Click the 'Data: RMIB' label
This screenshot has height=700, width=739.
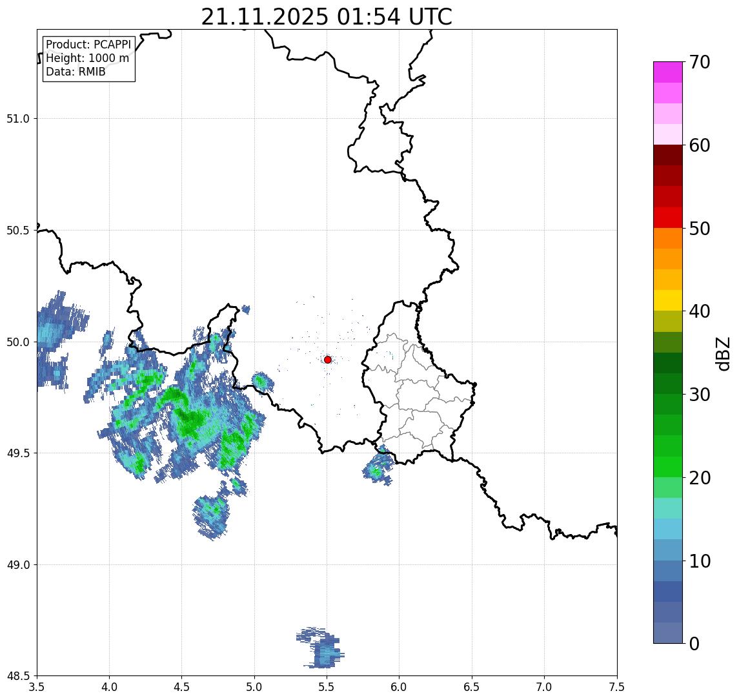click(76, 72)
